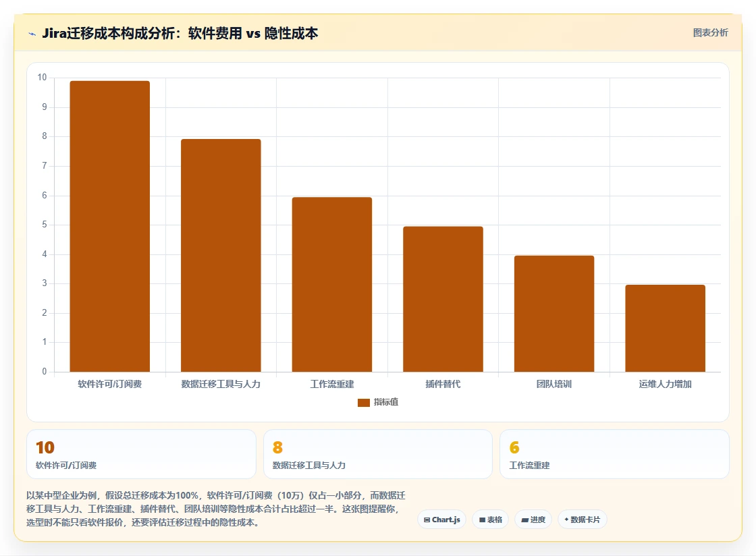The height and width of the screenshot is (556, 756).
Task: Click the 团队培训 bar
Action: [554, 314]
